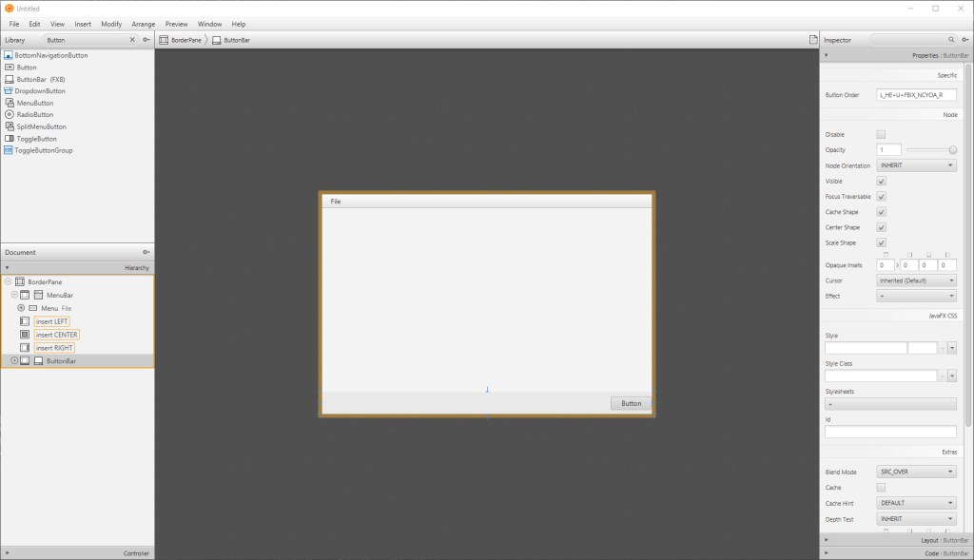The width and height of the screenshot is (974, 560).
Task: Open the Library panel gear menu
Action: click(146, 40)
